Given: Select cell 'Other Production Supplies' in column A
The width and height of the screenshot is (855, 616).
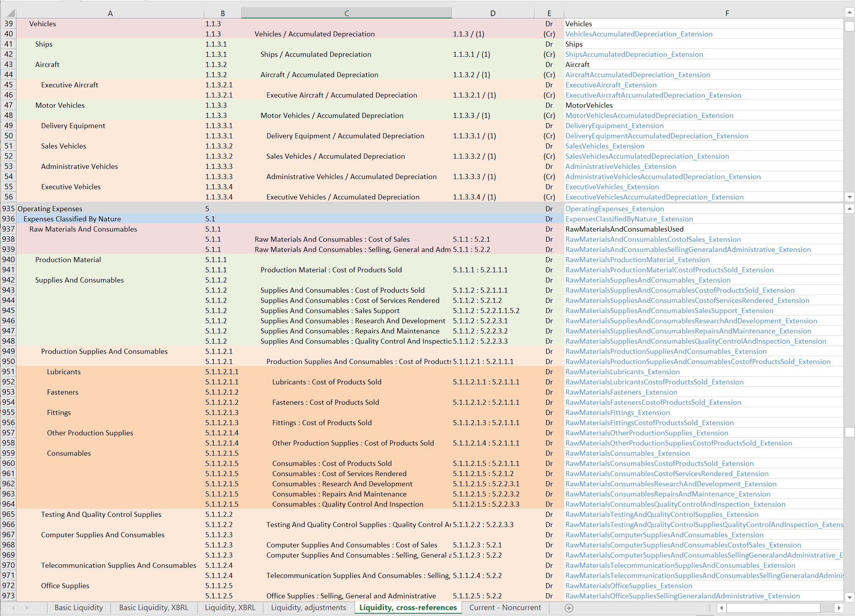Looking at the screenshot, I should (110, 433).
